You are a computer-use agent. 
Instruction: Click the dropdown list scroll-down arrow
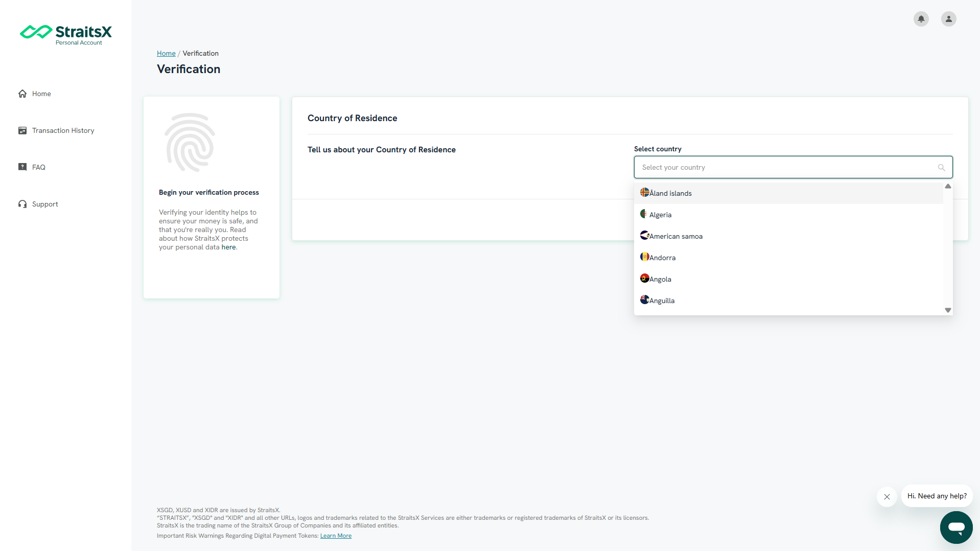click(948, 310)
